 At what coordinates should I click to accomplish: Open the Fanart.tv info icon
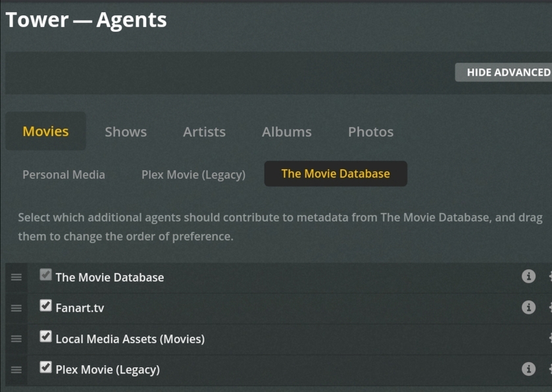click(x=528, y=307)
